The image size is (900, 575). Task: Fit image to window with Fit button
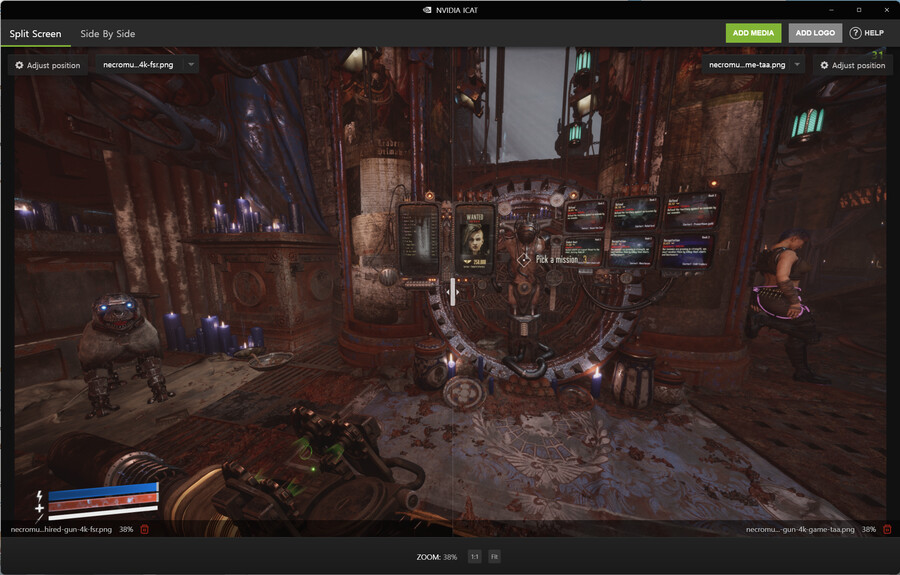tap(494, 557)
